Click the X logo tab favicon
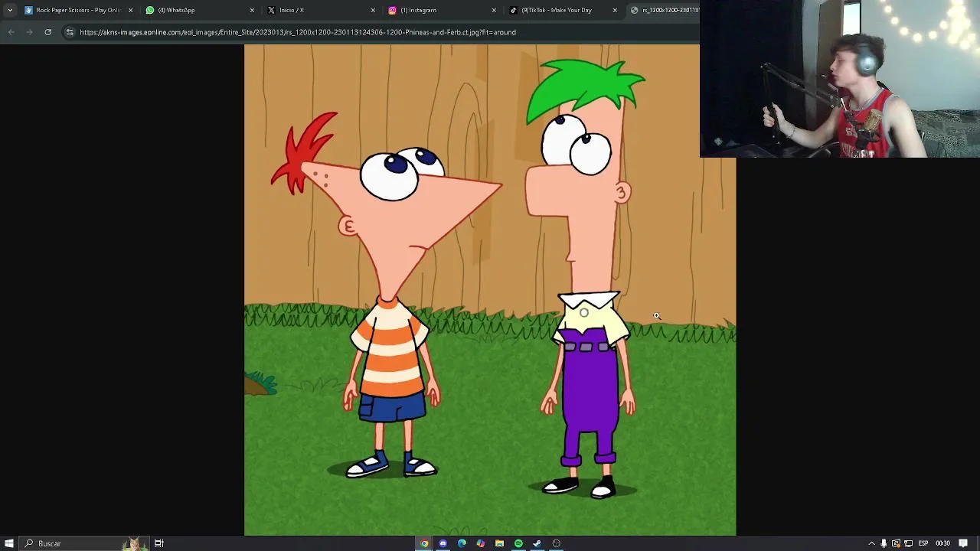Screen dimensions: 980x551 271,10
